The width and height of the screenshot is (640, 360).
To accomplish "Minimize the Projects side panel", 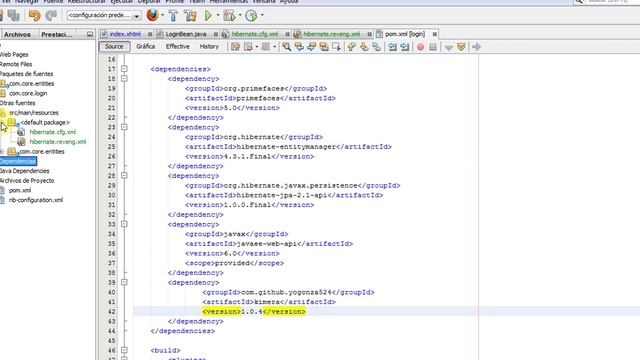I will point(90,35).
